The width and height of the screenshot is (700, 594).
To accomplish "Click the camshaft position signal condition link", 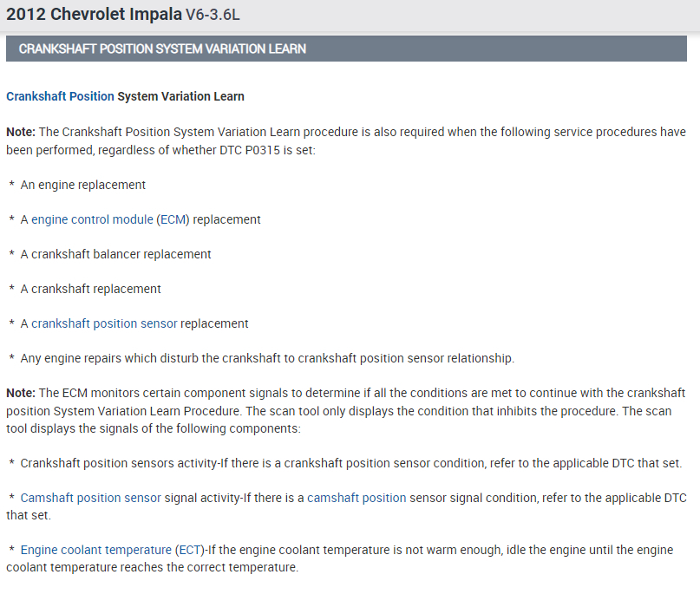I will point(357,498).
